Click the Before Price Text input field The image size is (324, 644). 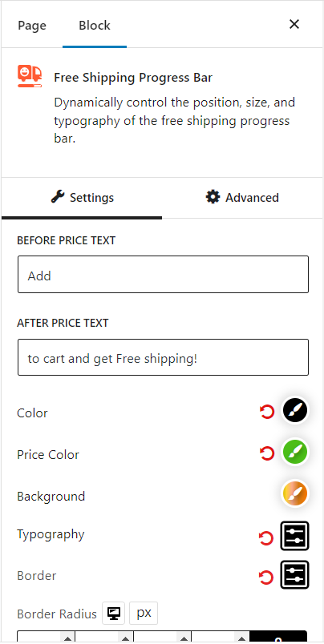[163, 275]
